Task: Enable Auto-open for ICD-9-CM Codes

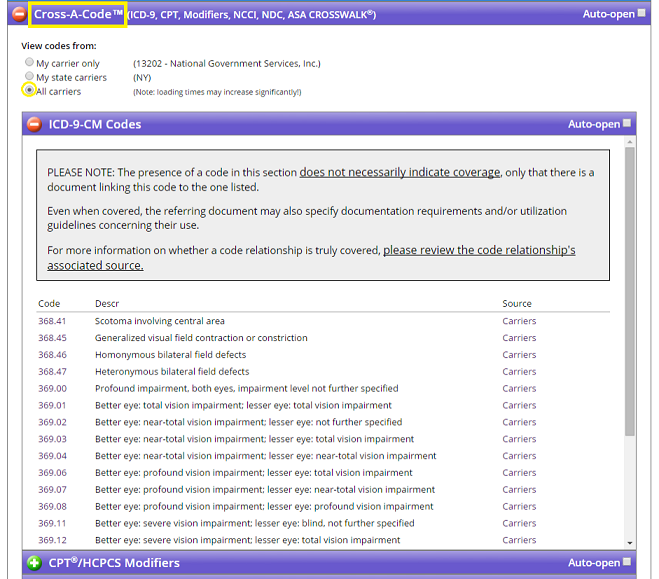Action: point(627,124)
